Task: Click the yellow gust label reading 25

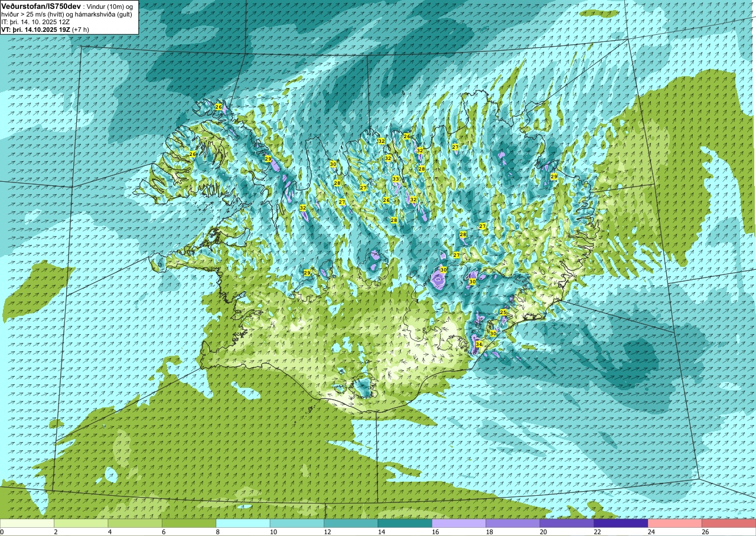Action: (503, 312)
